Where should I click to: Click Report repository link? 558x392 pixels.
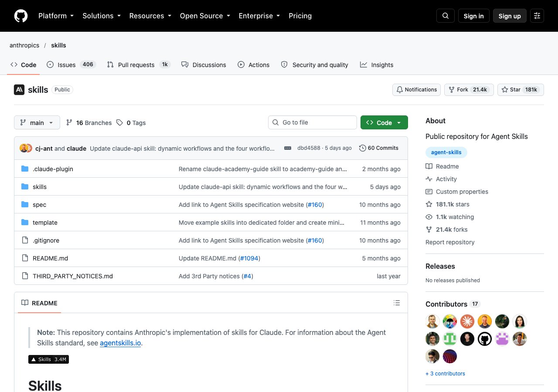[450, 242]
